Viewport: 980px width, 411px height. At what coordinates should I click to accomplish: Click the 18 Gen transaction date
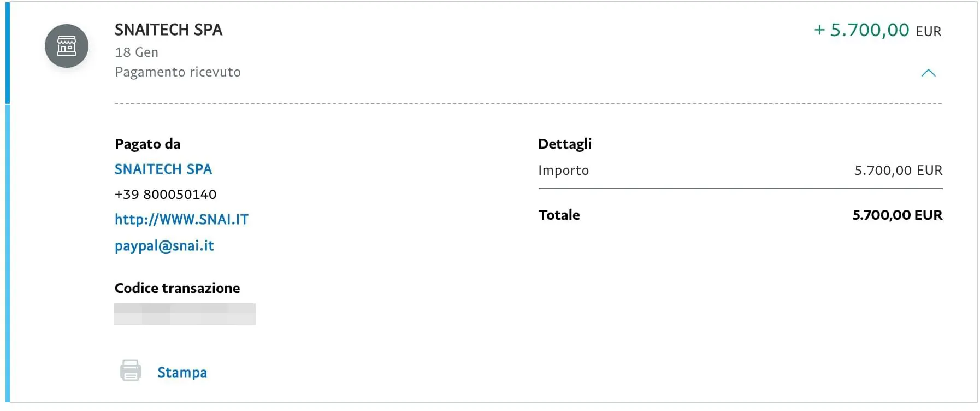(x=137, y=52)
